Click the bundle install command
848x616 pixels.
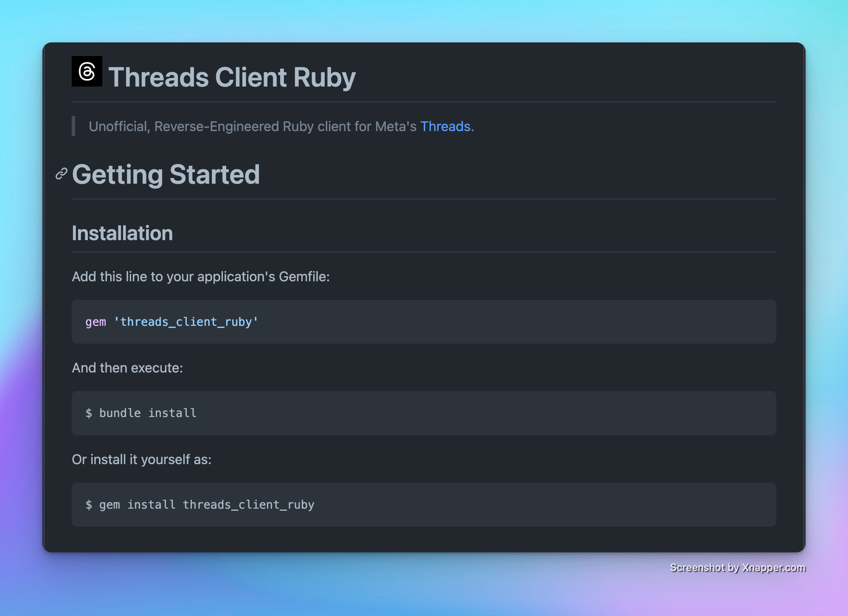(148, 413)
